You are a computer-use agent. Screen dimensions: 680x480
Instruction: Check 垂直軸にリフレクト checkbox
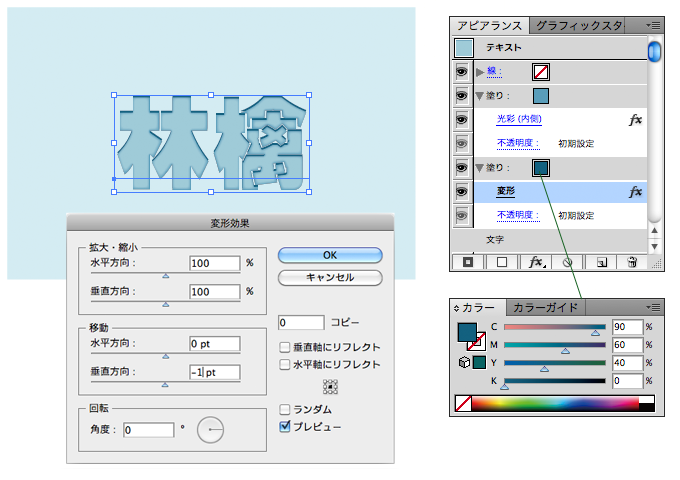[x=284, y=347]
